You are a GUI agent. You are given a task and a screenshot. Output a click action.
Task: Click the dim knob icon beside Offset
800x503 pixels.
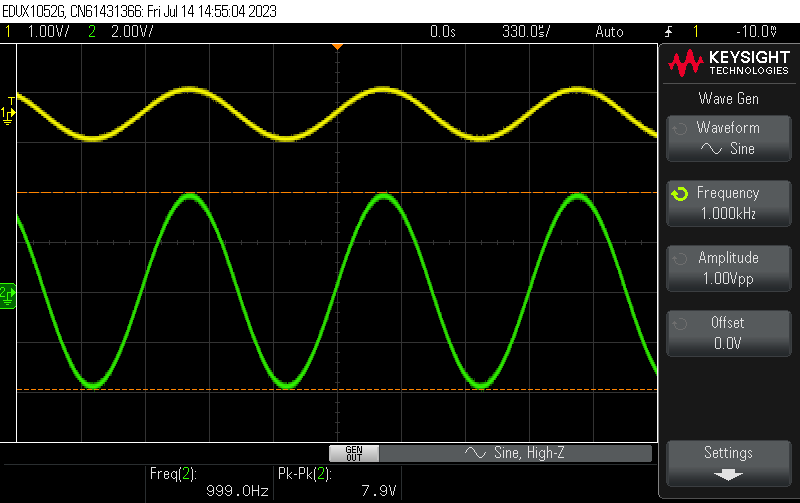tap(680, 323)
